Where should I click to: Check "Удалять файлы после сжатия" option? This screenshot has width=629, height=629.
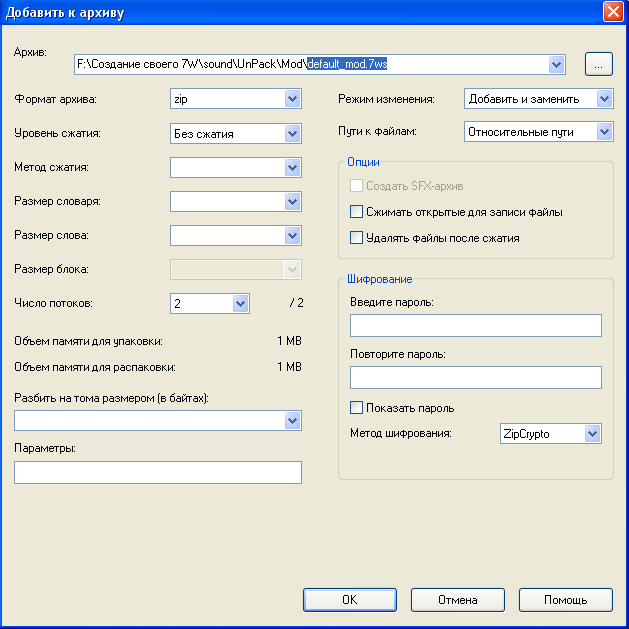(356, 238)
